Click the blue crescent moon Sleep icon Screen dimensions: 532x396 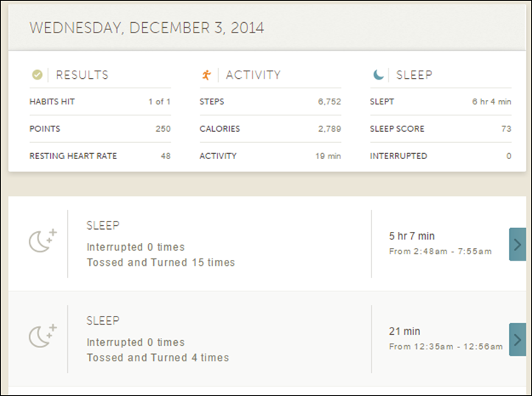378,74
